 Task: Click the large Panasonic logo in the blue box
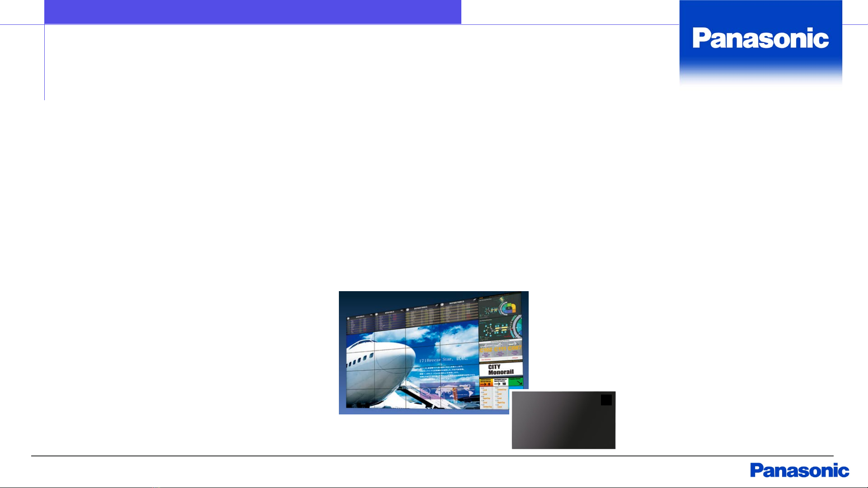point(760,38)
